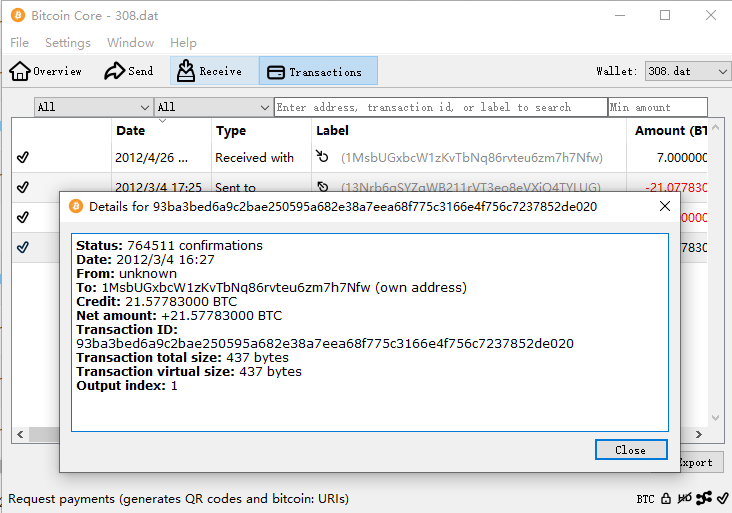This screenshot has width=732, height=513.
Task: Click the wallet encryption padlock icon
Action: tap(666, 498)
